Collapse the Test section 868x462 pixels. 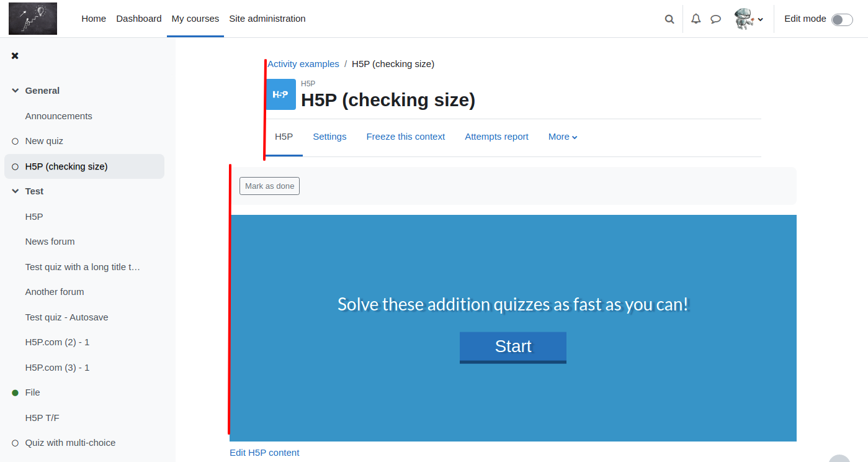coord(16,191)
